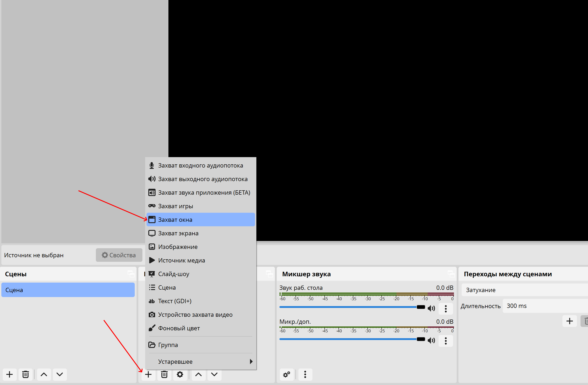Open source properties gear icon
588x385 pixels.
pos(180,374)
